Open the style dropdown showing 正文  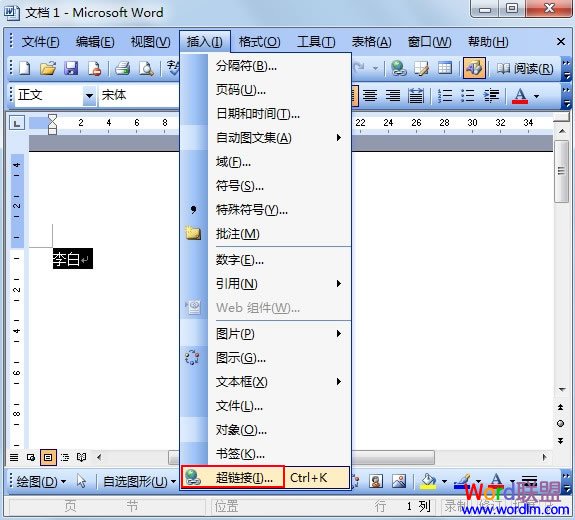(x=89, y=96)
